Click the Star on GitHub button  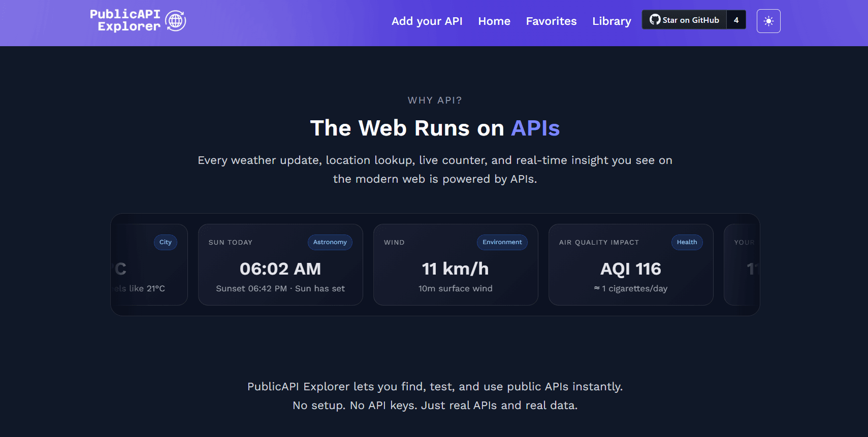click(x=684, y=20)
